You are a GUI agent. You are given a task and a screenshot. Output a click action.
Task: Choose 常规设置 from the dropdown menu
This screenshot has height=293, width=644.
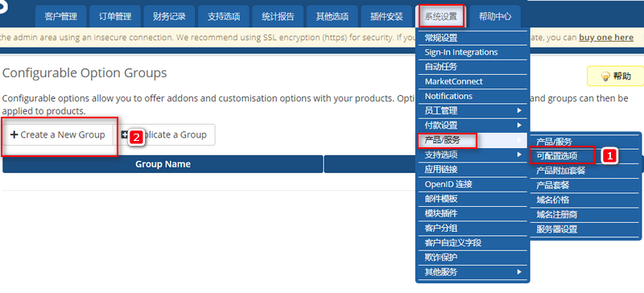click(473, 38)
